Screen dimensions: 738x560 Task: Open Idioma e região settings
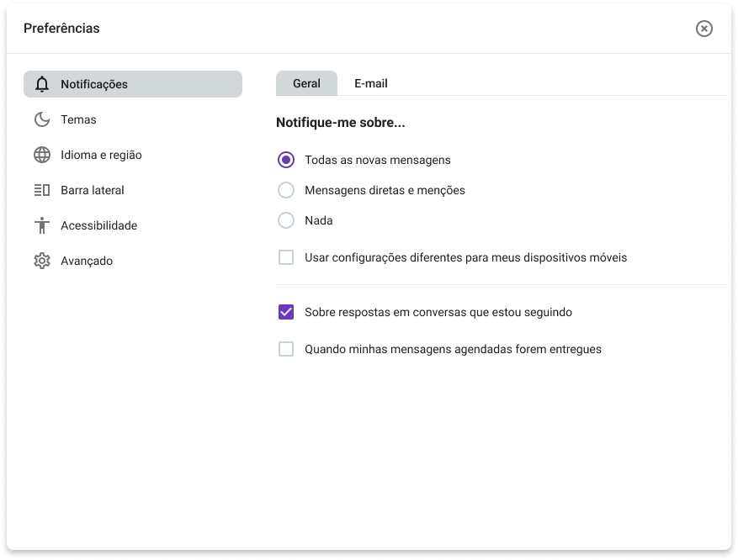coord(133,155)
